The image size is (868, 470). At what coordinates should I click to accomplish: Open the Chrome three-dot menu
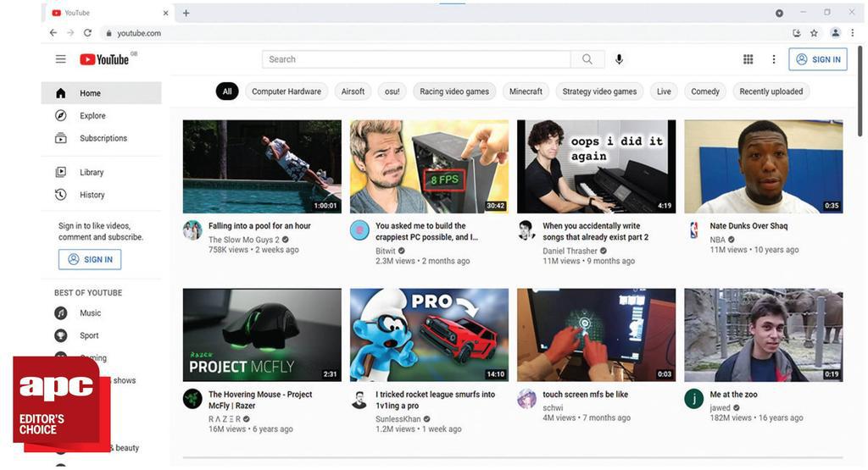pos(853,33)
